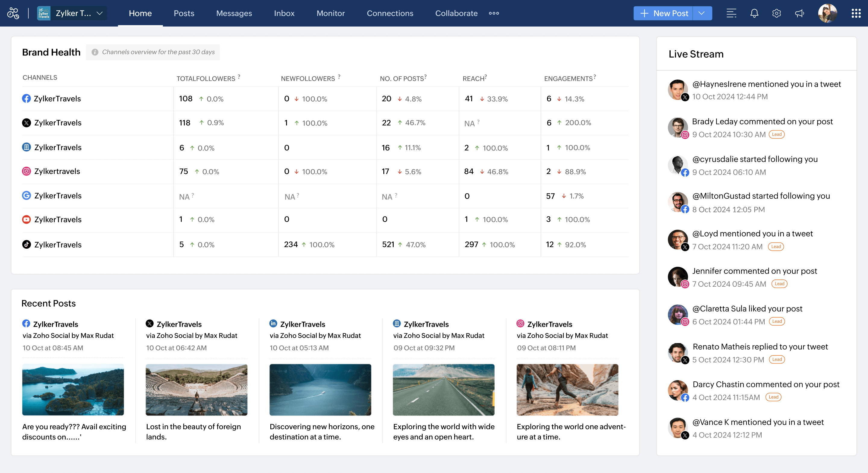Open the more options ellipsis in navigation

(494, 13)
